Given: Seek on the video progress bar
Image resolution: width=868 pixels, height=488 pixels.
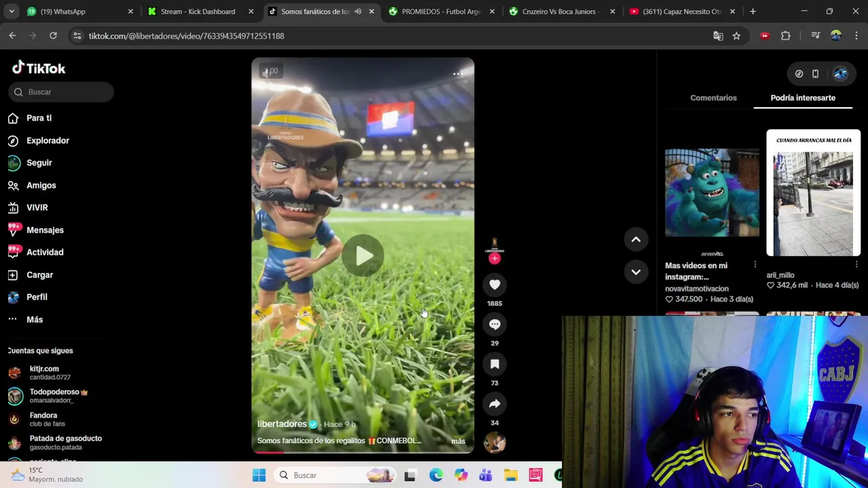Looking at the screenshot, I should click(x=363, y=452).
